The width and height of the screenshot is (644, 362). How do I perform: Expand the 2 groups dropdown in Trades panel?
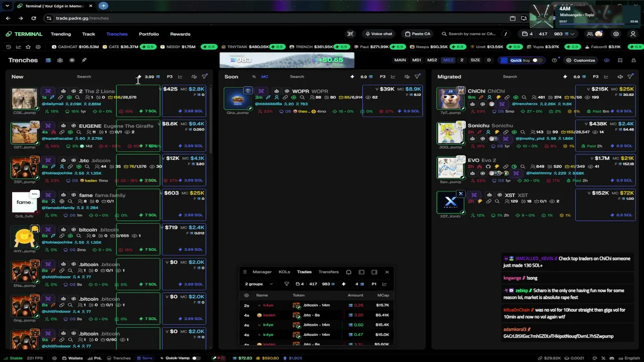(259, 284)
